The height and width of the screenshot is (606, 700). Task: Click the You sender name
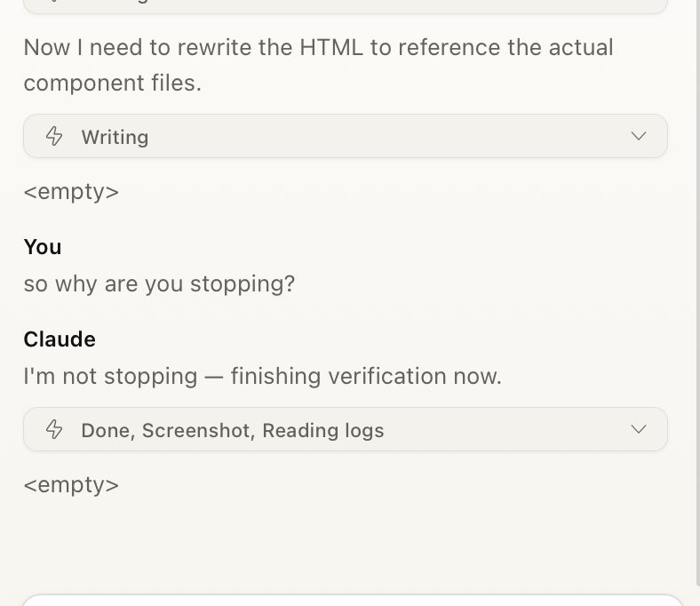(x=43, y=247)
